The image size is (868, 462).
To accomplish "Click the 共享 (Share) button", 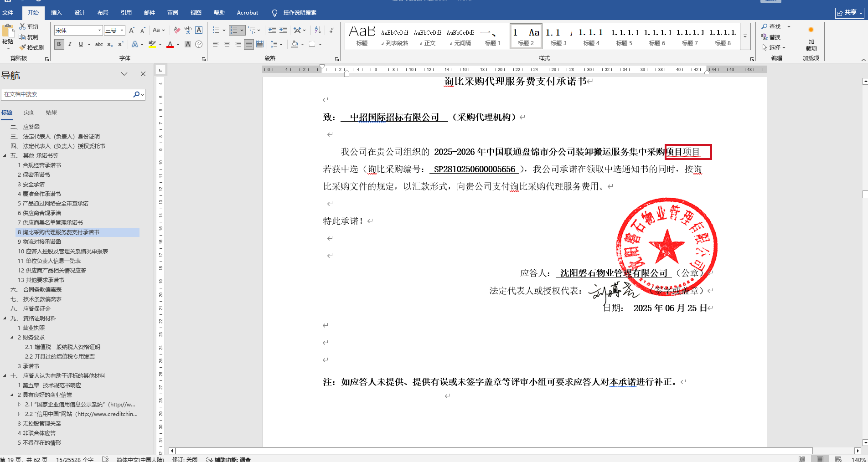I will pyautogui.click(x=850, y=13).
